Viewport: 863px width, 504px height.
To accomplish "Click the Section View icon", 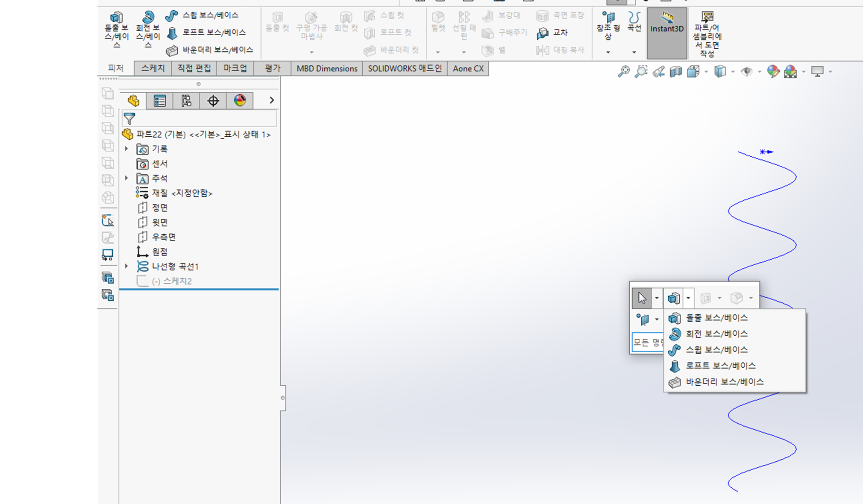I will [676, 71].
